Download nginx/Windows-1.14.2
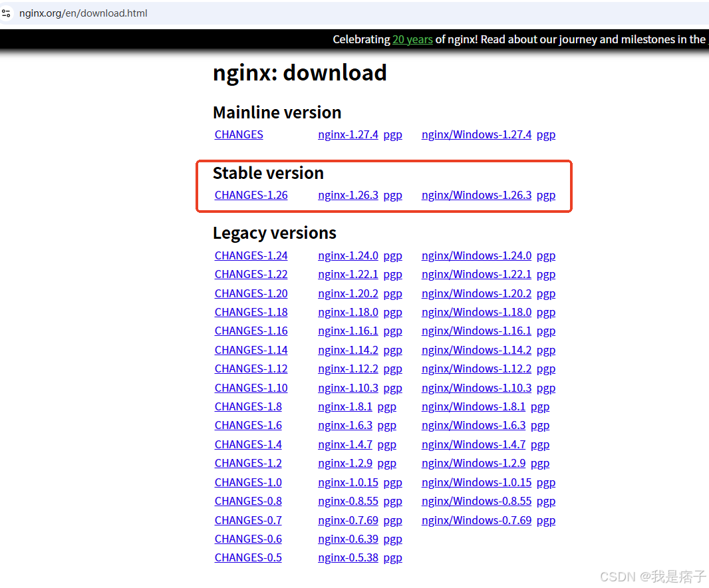709x588 pixels. point(476,351)
